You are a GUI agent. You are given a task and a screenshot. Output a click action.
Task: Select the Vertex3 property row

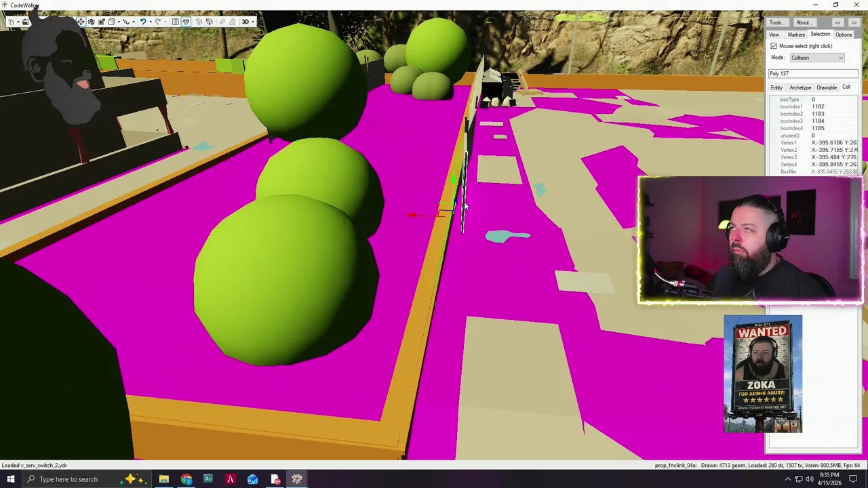pyautogui.click(x=813, y=157)
